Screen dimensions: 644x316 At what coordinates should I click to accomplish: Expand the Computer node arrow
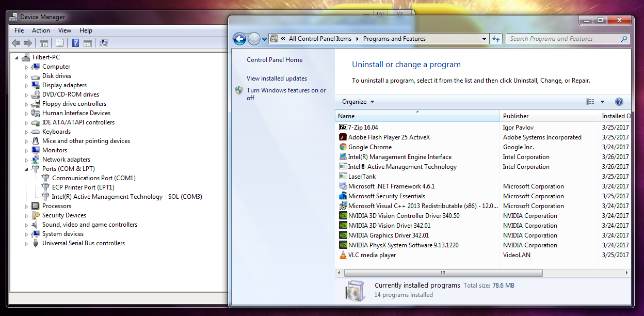click(x=26, y=67)
